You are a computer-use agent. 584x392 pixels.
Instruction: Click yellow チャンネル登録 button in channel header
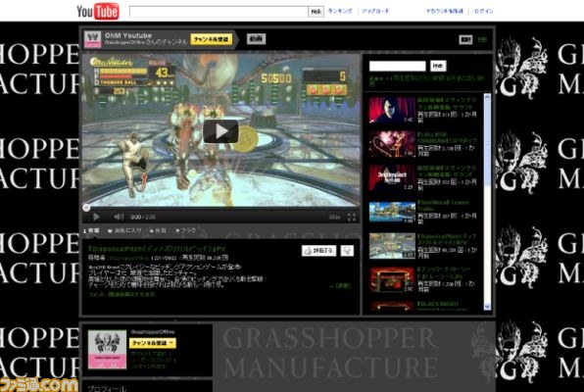click(x=212, y=39)
